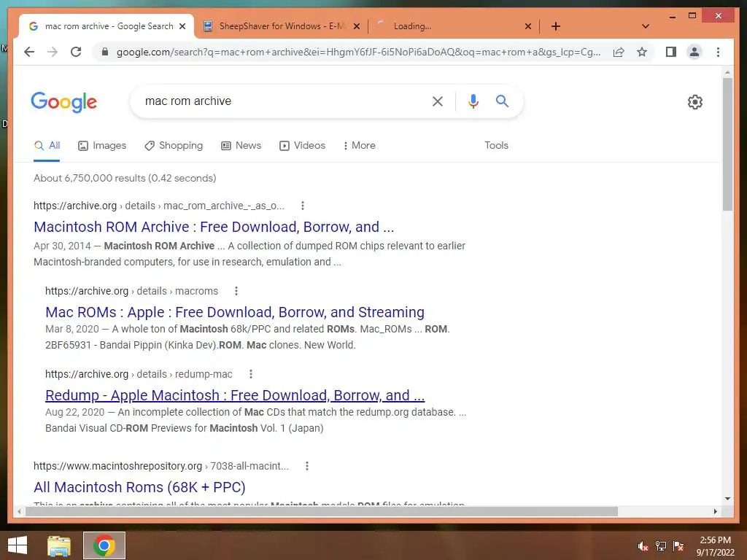
Task: Click the horizontal scrollbar thumb
Action: pyautogui.click(x=322, y=511)
